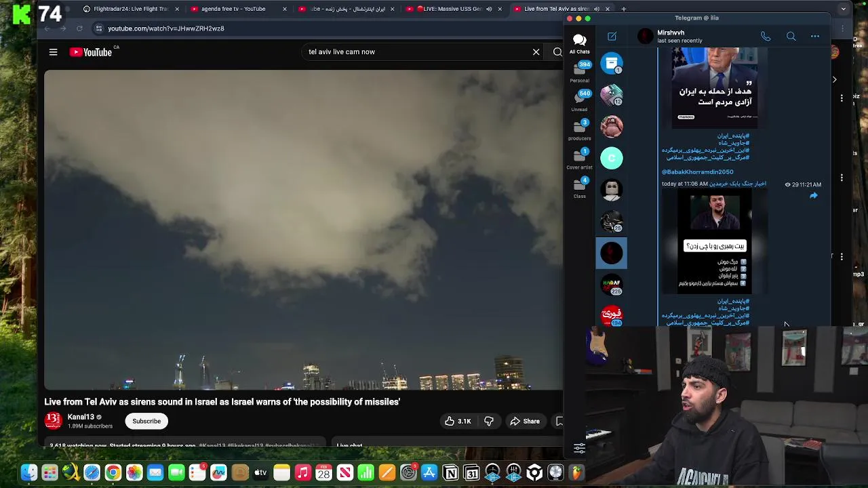
Task: Open Telegram Class folder
Action: tap(579, 188)
